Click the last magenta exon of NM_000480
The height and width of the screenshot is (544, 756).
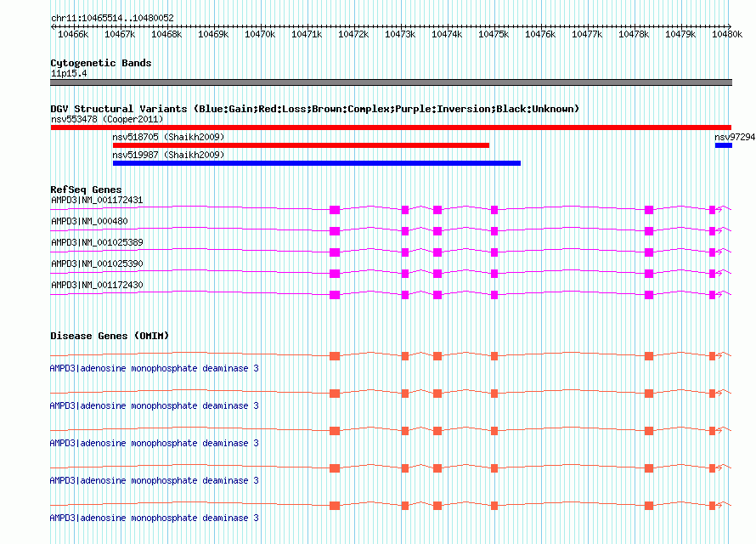[713, 231]
